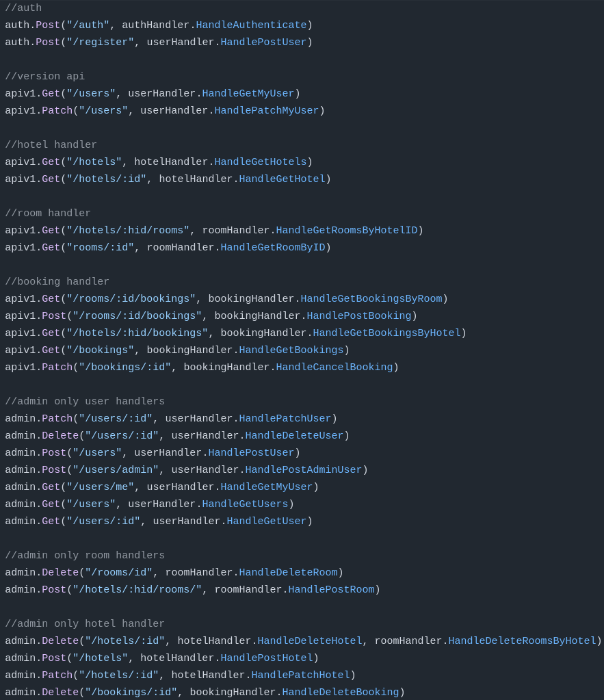This screenshot has width=604, height=700.
Task: Click the //version api comment
Action: 45,77
